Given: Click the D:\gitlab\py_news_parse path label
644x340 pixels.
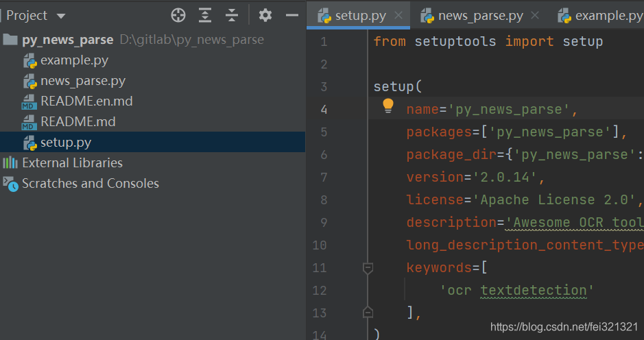Looking at the screenshot, I should [192, 40].
